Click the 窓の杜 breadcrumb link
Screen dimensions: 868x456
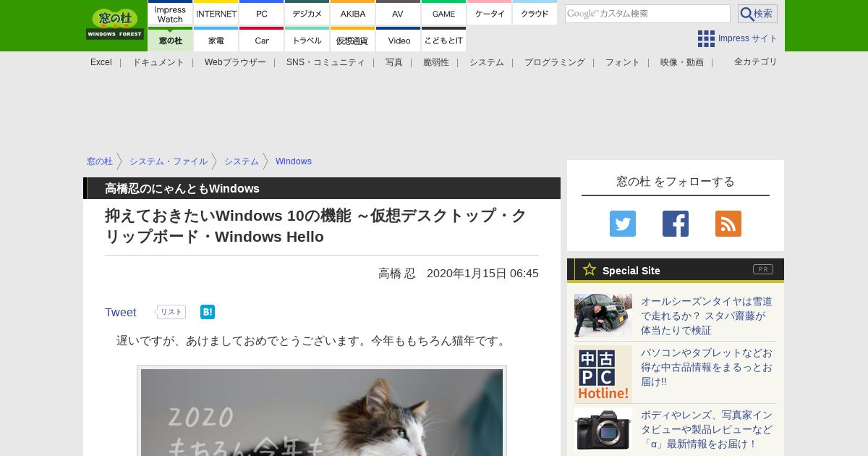click(x=100, y=161)
